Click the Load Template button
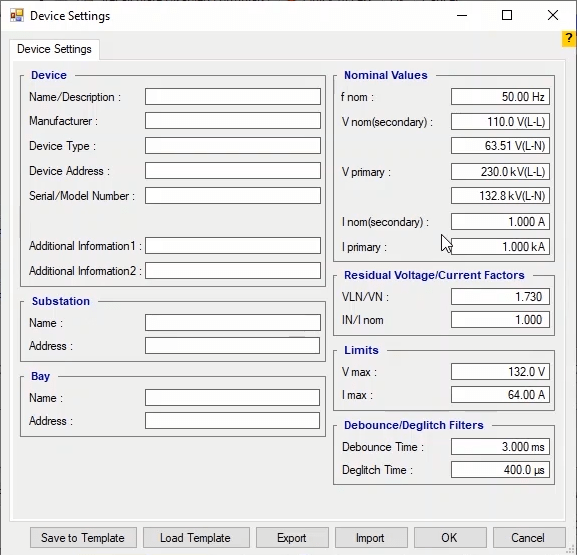 [x=196, y=538]
